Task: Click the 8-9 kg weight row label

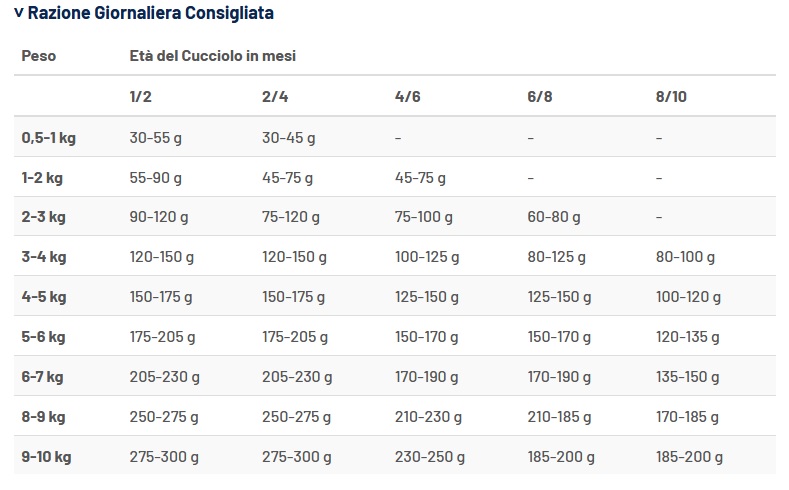Action: pos(44,416)
